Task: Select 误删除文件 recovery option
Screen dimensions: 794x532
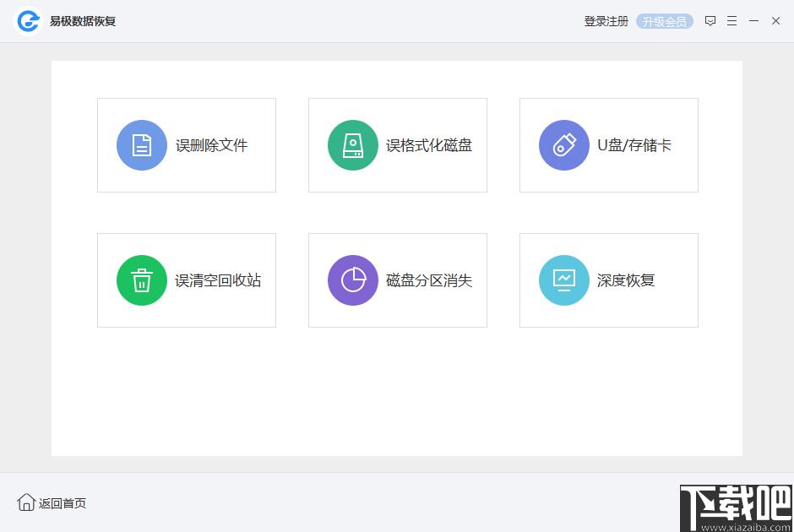Action: coord(187,145)
